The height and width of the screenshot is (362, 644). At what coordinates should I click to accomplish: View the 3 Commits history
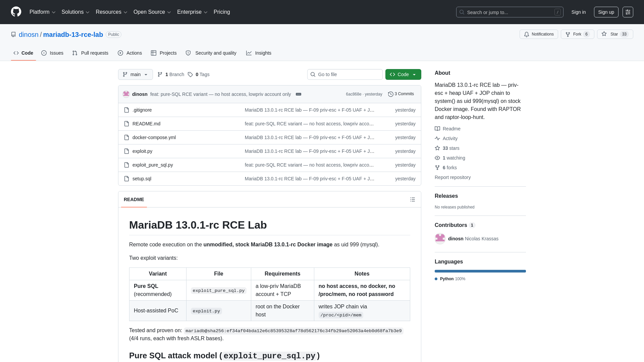point(401,94)
